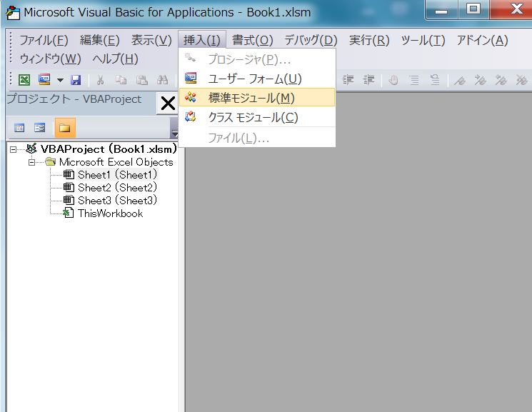Open the ヘルプ(H) menu
The width and height of the screenshot is (532, 412).
116,59
